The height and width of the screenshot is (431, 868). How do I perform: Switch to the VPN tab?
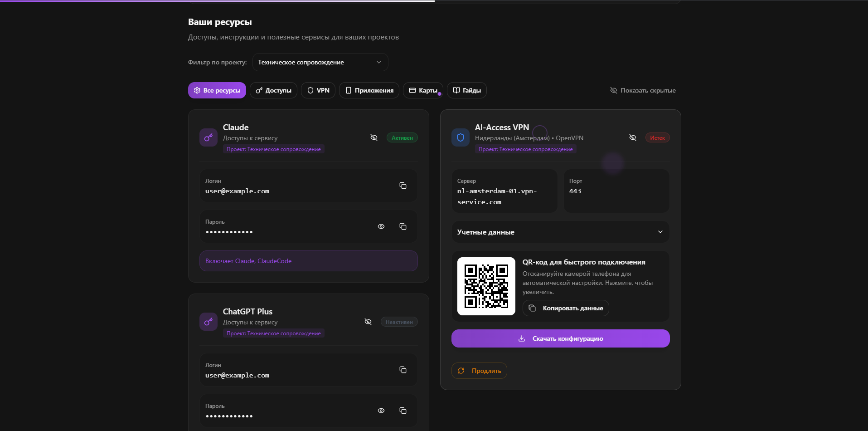coord(318,90)
